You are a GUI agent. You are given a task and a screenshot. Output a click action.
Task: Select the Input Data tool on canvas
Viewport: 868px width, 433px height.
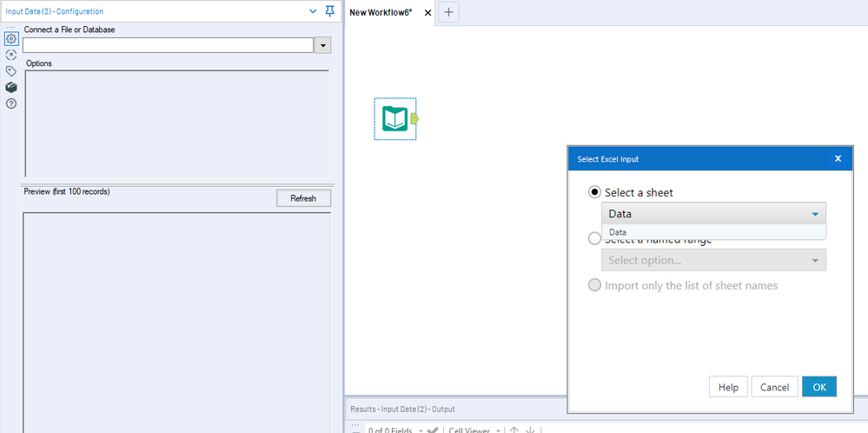(x=395, y=119)
